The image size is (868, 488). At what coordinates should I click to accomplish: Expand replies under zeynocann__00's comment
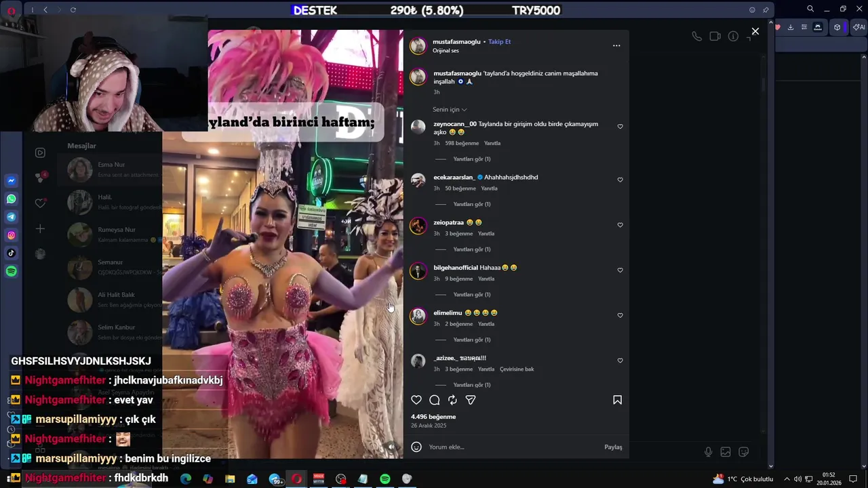point(471,159)
